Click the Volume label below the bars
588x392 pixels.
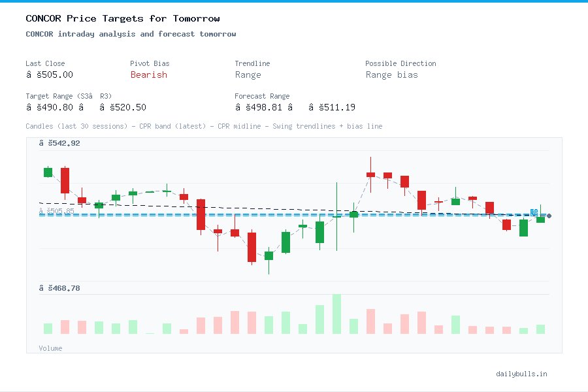coord(50,348)
